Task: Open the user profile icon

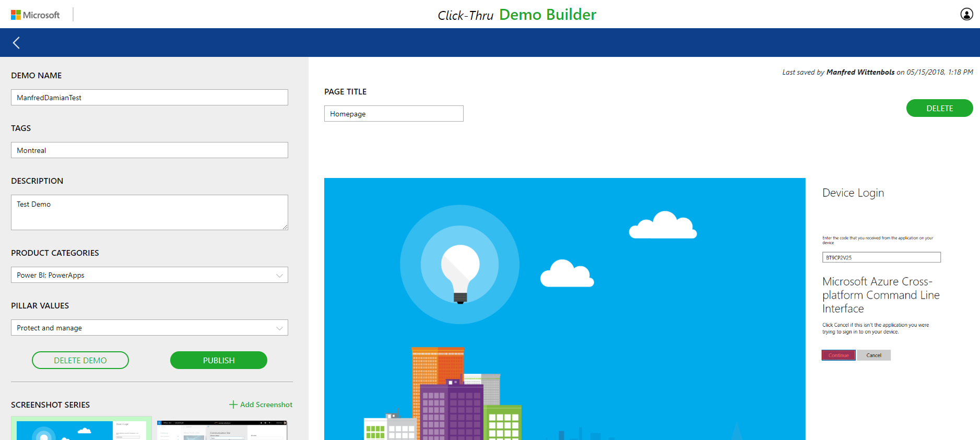Action: tap(966, 14)
